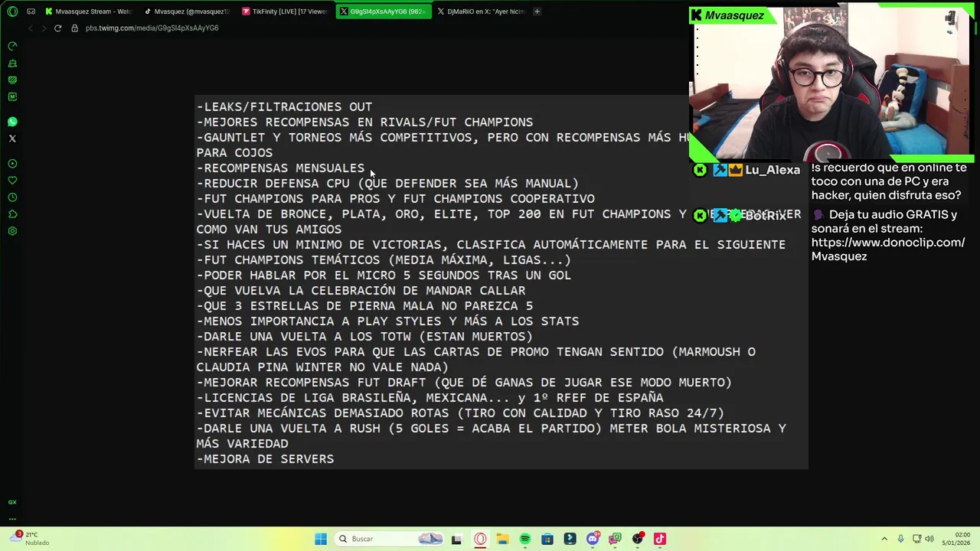980x551 pixels.
Task: Switch to Mvaasquez Stream Kick tab
Action: click(x=88, y=11)
